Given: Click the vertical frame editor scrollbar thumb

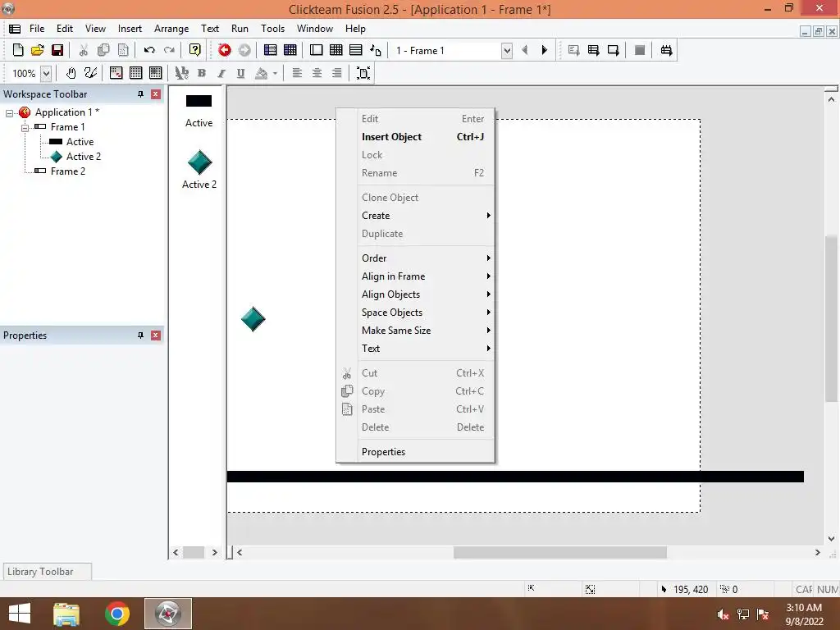Looking at the screenshot, I should pyautogui.click(x=831, y=318).
